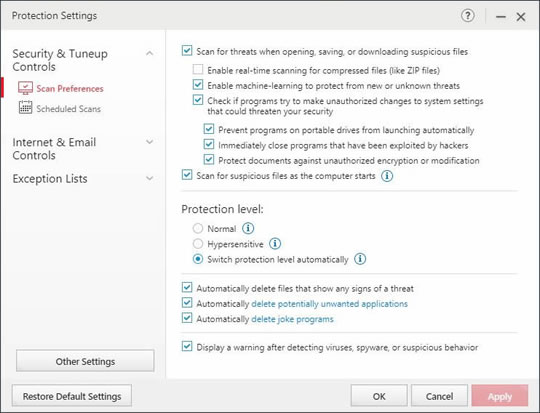The image size is (540, 413).
Task: Expand the Exception Lists section
Action: tap(149, 178)
